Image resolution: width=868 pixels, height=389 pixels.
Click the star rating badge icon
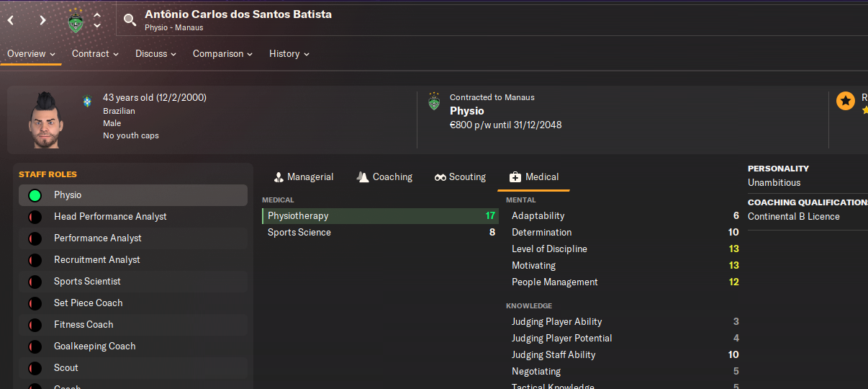click(846, 101)
